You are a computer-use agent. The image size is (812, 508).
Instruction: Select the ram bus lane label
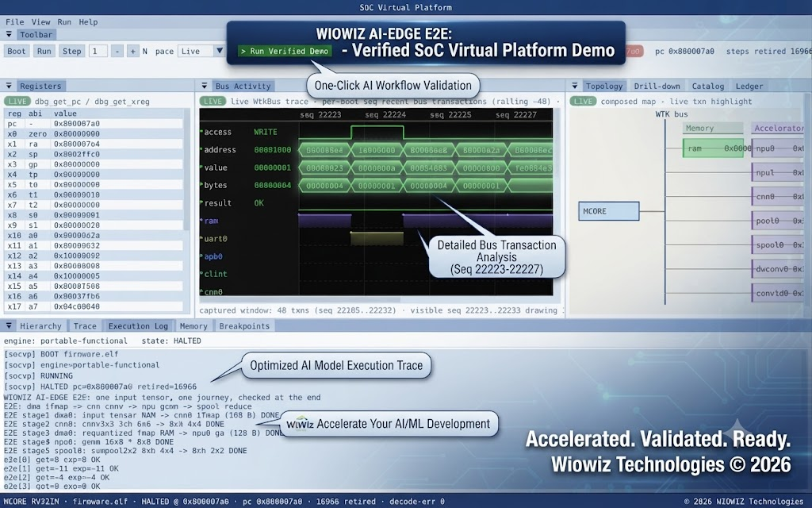tap(211, 221)
